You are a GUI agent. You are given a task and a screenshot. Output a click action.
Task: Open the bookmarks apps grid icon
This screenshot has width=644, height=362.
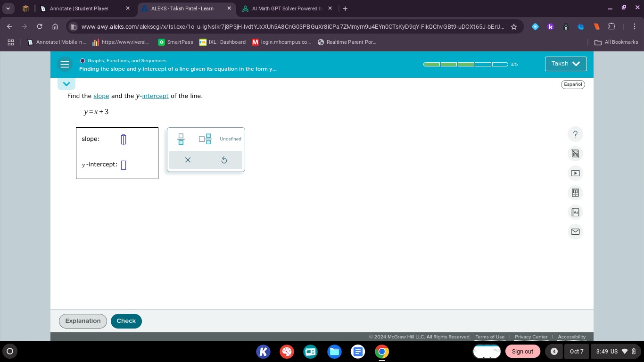(x=10, y=42)
